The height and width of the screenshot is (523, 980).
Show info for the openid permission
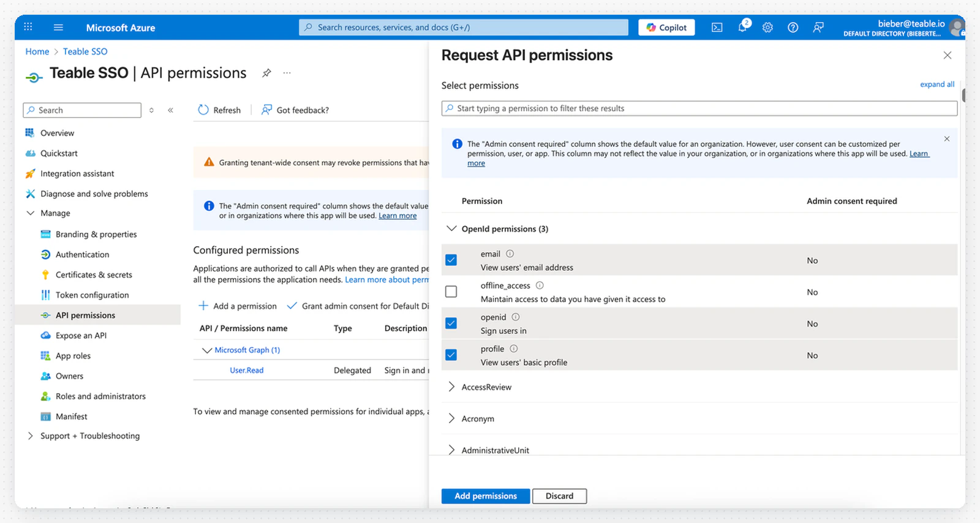[516, 317]
